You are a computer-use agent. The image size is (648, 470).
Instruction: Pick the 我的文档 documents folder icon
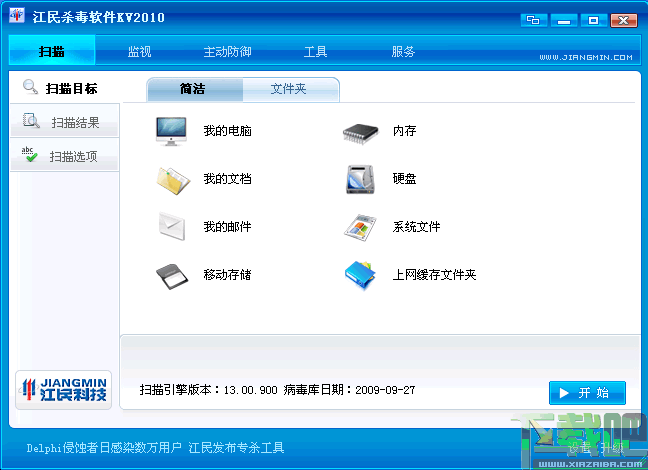pos(173,181)
